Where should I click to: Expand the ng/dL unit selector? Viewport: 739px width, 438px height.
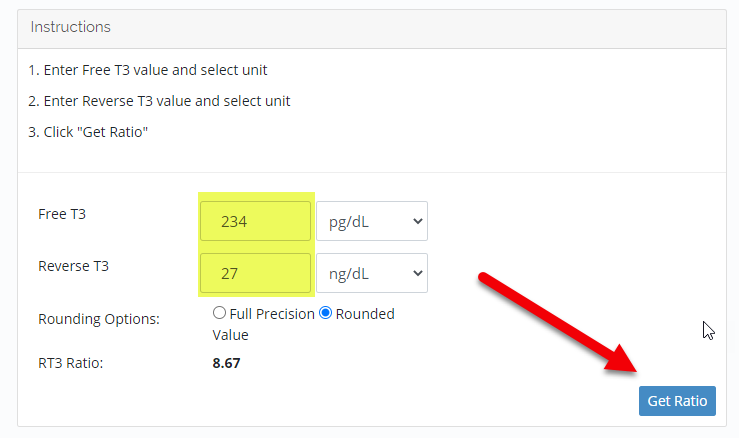click(x=371, y=272)
